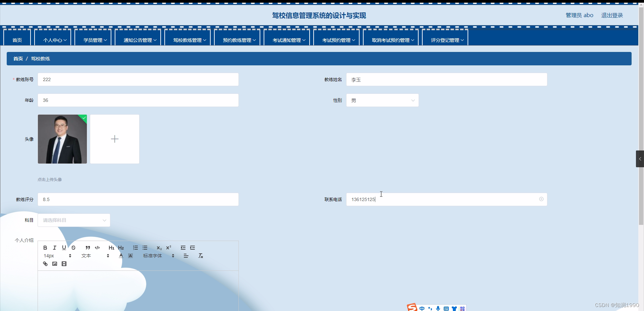Image resolution: width=644 pixels, height=311 pixels.
Task: Click the Sogou voice input microphone icon
Action: click(438, 308)
